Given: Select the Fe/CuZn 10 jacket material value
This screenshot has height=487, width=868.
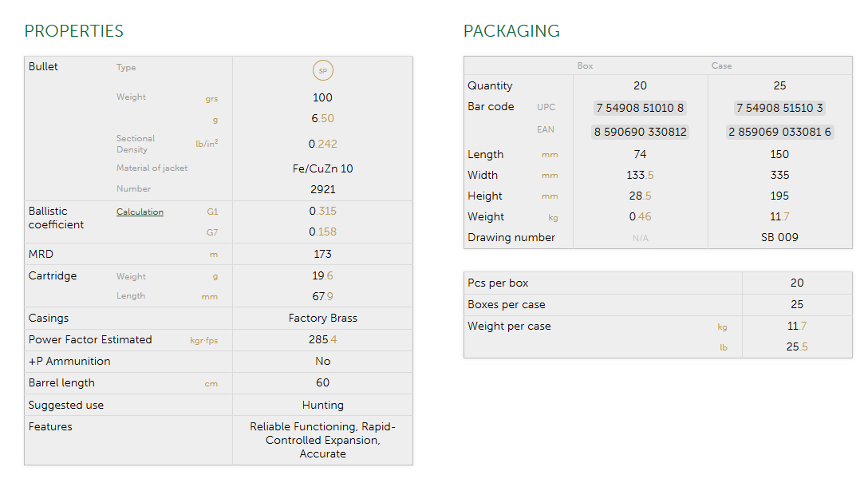Looking at the screenshot, I should pyautogui.click(x=322, y=168).
